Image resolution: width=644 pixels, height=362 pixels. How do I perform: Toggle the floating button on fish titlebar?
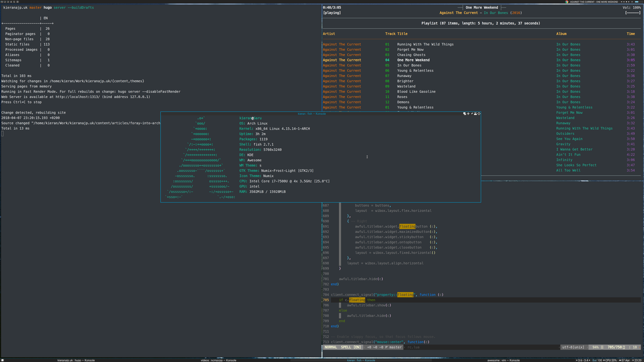pyautogui.click(x=465, y=114)
